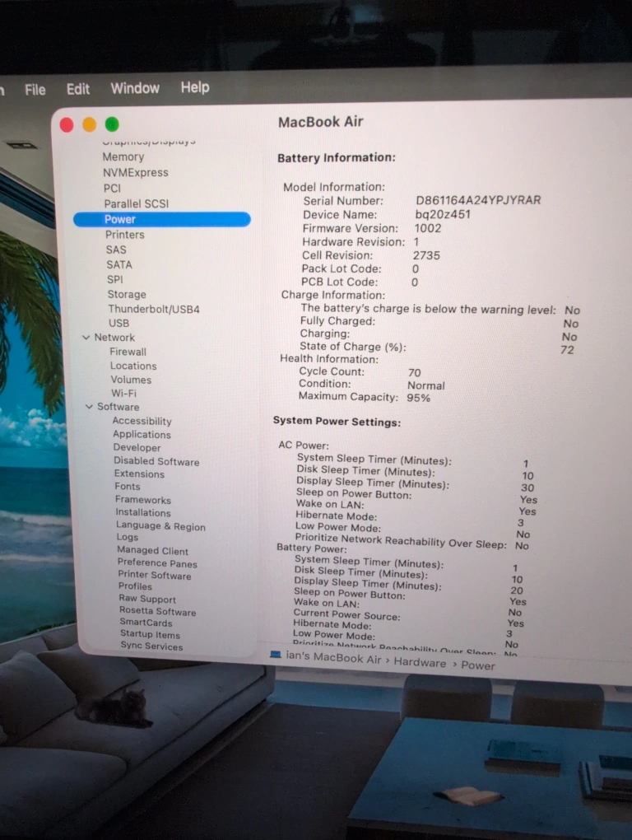Select the Network sidebar heading

coord(114,338)
